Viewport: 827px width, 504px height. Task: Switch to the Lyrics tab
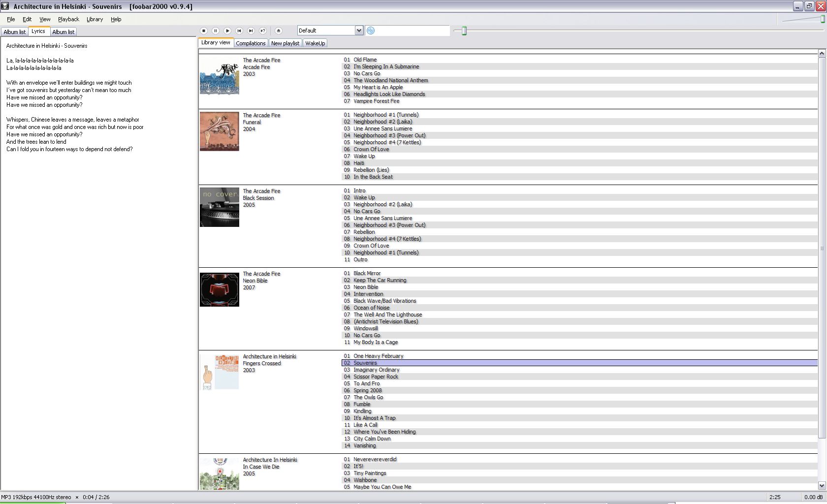point(38,31)
